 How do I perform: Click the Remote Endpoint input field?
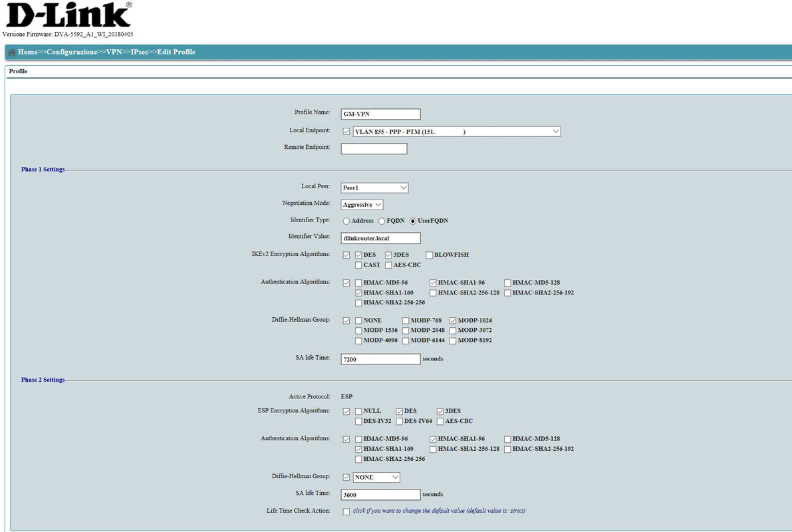pos(374,148)
